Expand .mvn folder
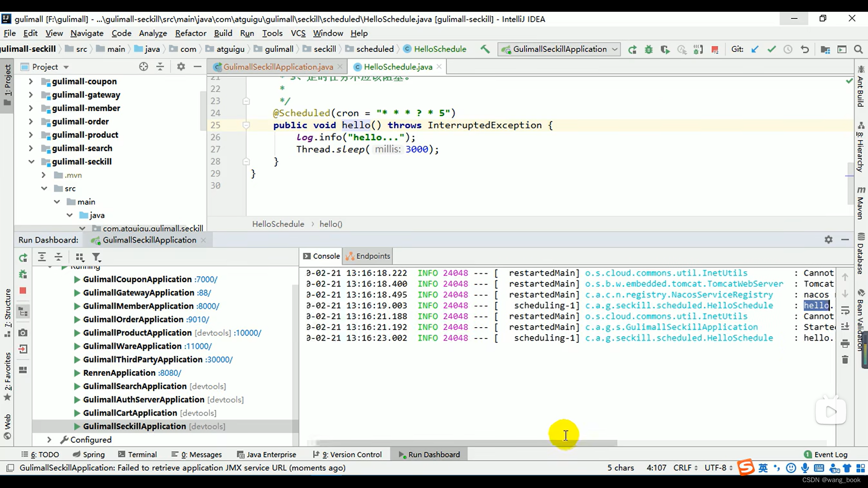The width and height of the screenshot is (868, 488). click(44, 175)
